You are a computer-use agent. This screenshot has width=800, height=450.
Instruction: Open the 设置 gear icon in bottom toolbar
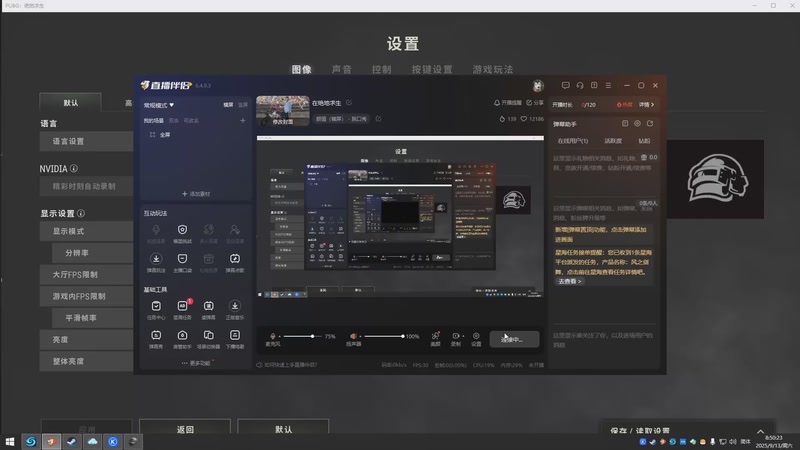pyautogui.click(x=476, y=336)
